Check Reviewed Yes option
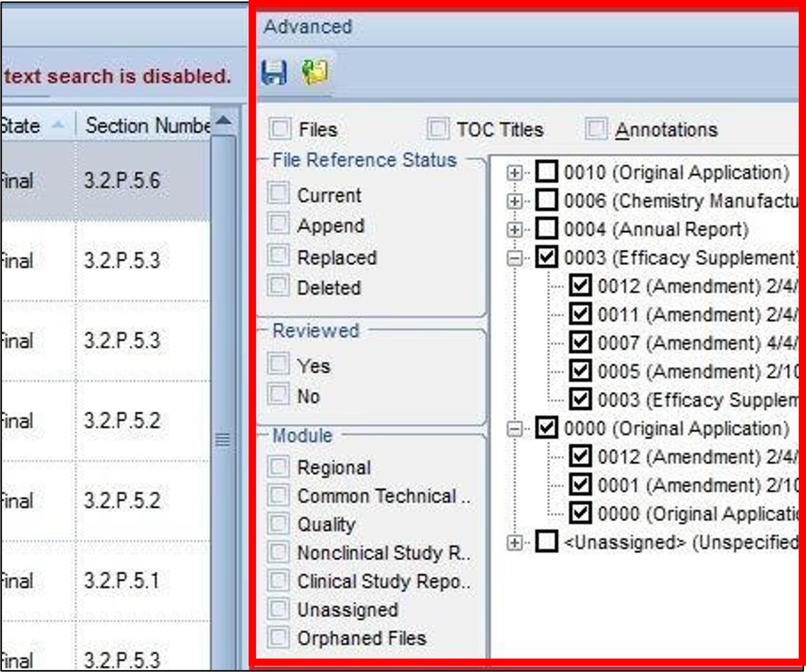 (x=279, y=363)
